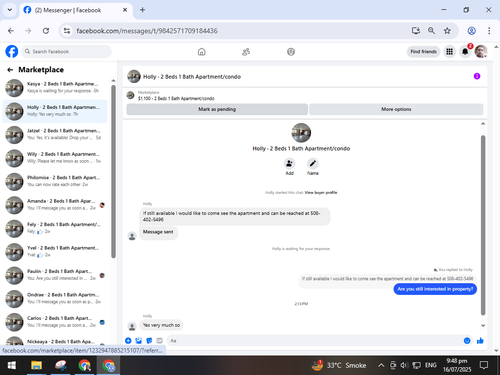This screenshot has height=375, width=500.
Task: Open the $1,100 listing link under Marketplace
Action: point(176,98)
